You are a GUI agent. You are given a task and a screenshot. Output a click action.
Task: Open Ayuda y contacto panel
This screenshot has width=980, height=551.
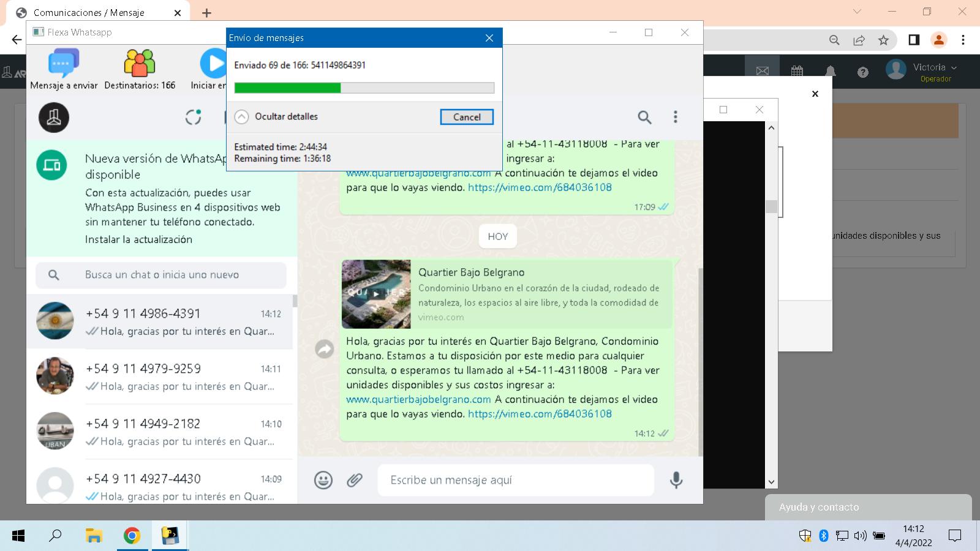click(868, 507)
